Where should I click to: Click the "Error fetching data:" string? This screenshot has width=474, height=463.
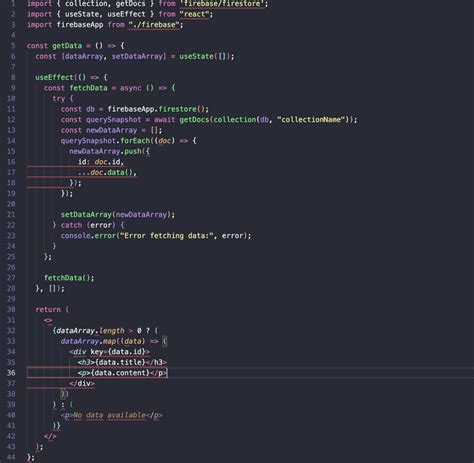pyautogui.click(x=167, y=236)
